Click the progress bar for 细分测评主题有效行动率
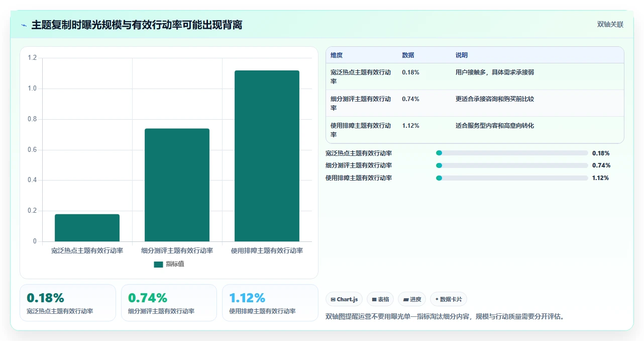 pos(512,165)
